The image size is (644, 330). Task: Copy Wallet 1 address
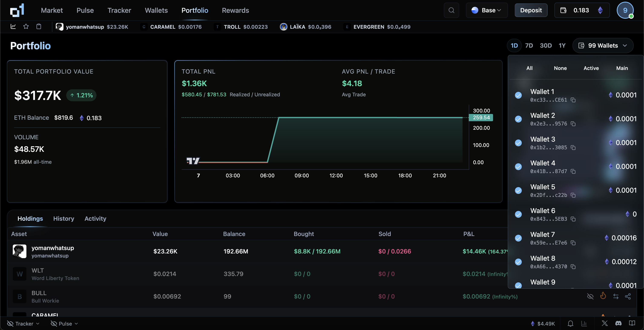tap(573, 100)
